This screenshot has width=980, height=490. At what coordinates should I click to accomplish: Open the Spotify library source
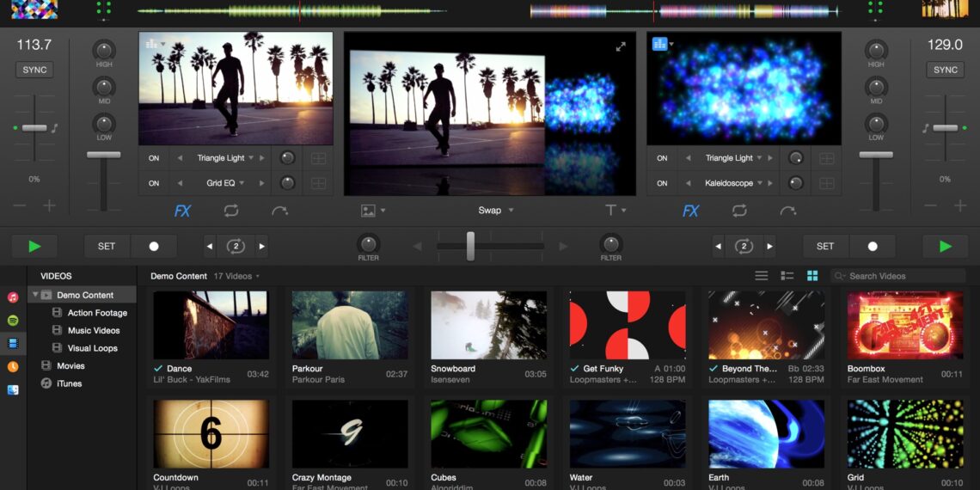13,321
